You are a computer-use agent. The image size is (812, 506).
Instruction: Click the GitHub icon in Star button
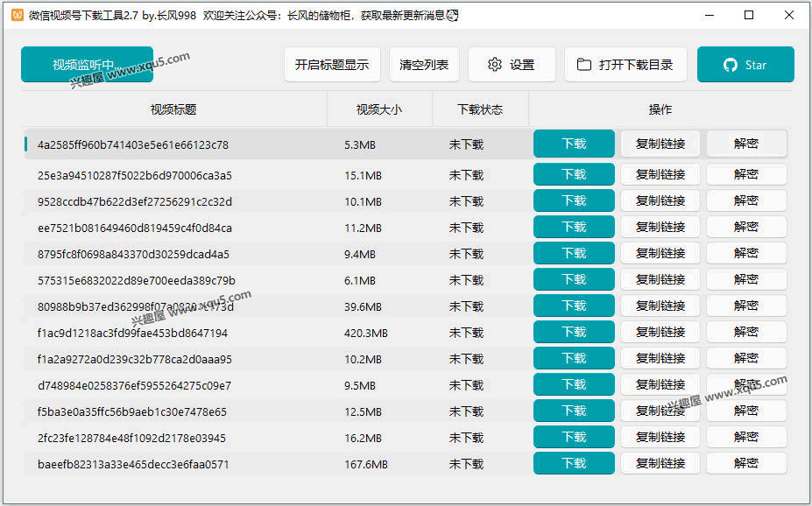coord(731,65)
